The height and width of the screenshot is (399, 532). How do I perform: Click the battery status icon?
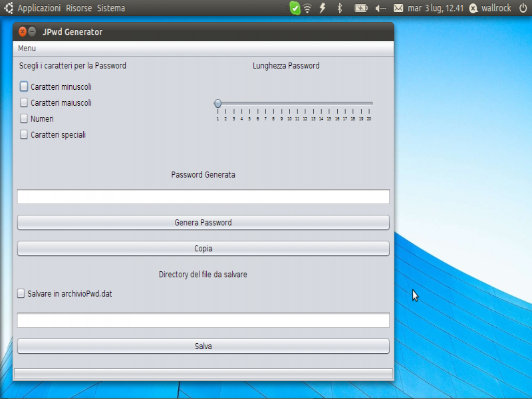[361, 8]
